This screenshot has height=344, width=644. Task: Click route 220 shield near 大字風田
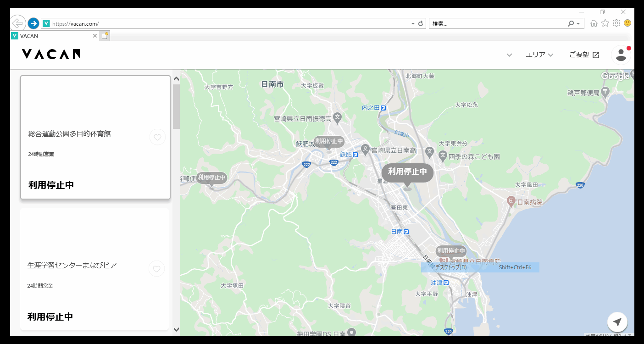click(580, 185)
